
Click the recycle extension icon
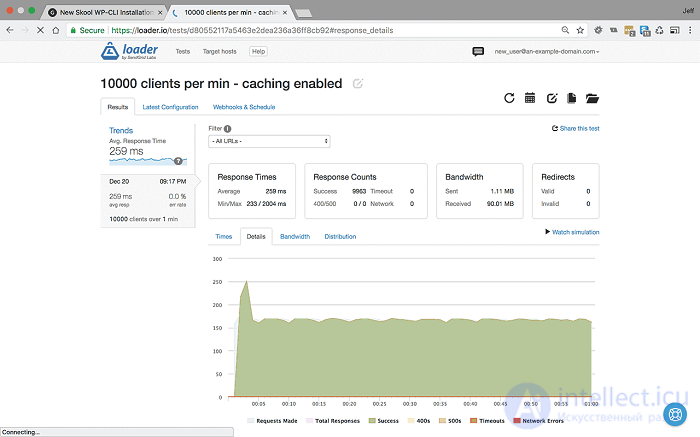(659, 30)
